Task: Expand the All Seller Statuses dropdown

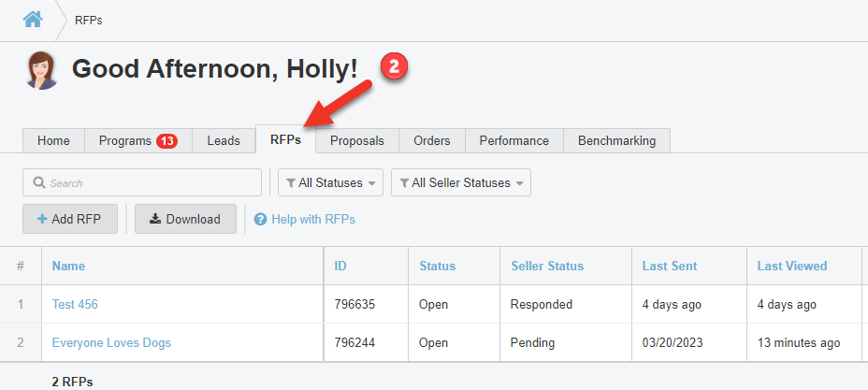Action: tap(460, 183)
